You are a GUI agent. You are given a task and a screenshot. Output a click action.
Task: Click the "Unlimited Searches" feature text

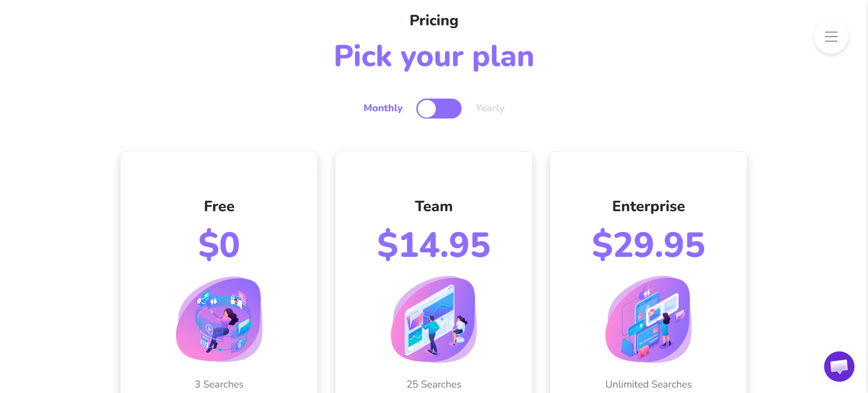(x=648, y=384)
